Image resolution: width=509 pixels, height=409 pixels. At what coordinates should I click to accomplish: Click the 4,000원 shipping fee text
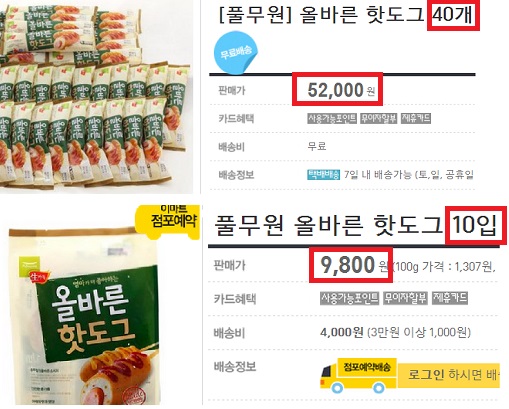[x=341, y=332]
